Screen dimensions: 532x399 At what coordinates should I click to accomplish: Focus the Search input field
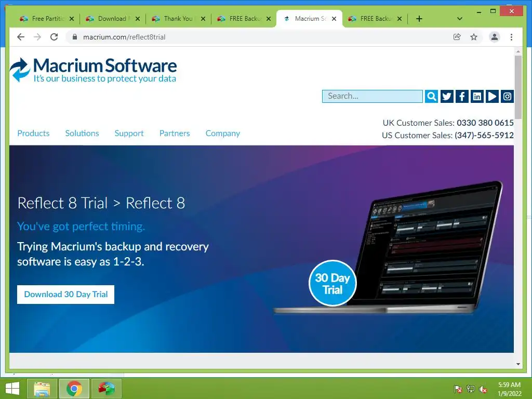372,96
